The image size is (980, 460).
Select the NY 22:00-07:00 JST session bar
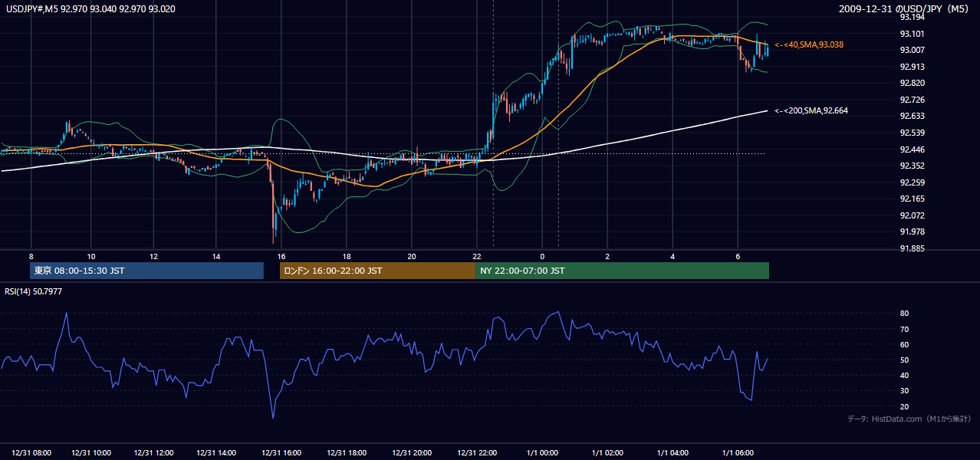[x=622, y=271]
